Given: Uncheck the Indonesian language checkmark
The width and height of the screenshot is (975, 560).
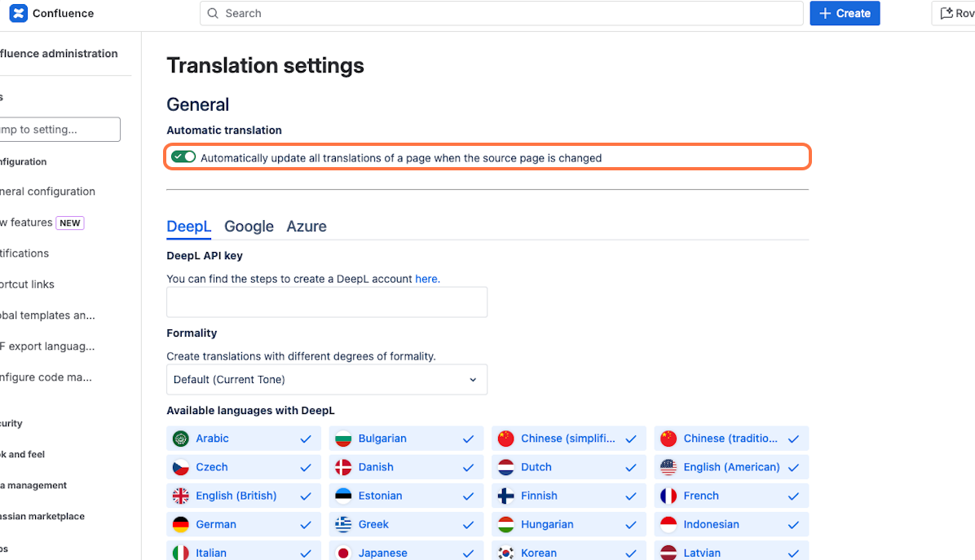Looking at the screenshot, I should 793,525.
